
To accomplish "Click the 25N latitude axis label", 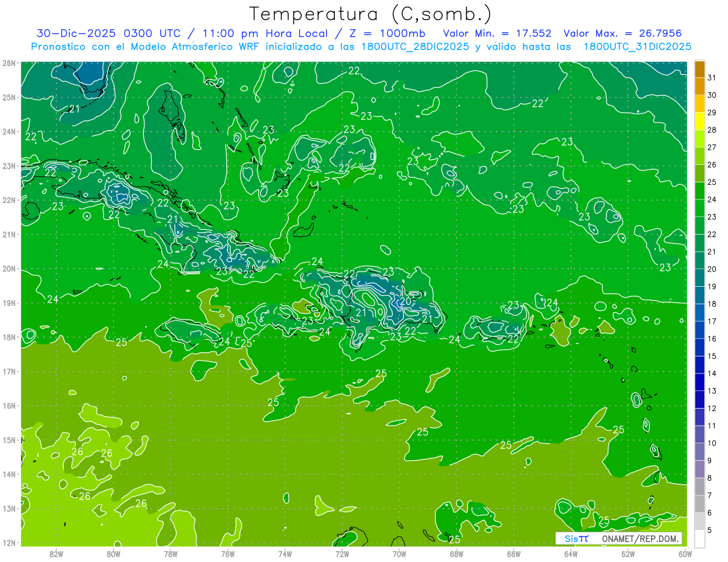I will (x=8, y=98).
